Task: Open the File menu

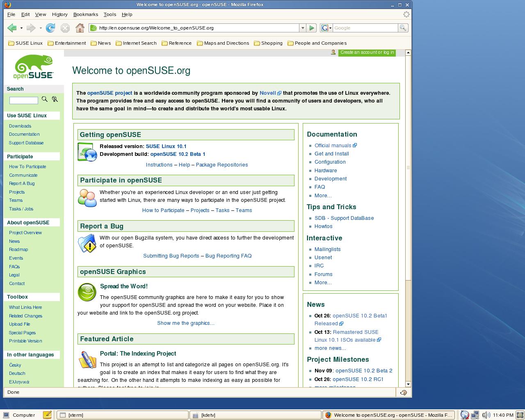Action: (11, 14)
